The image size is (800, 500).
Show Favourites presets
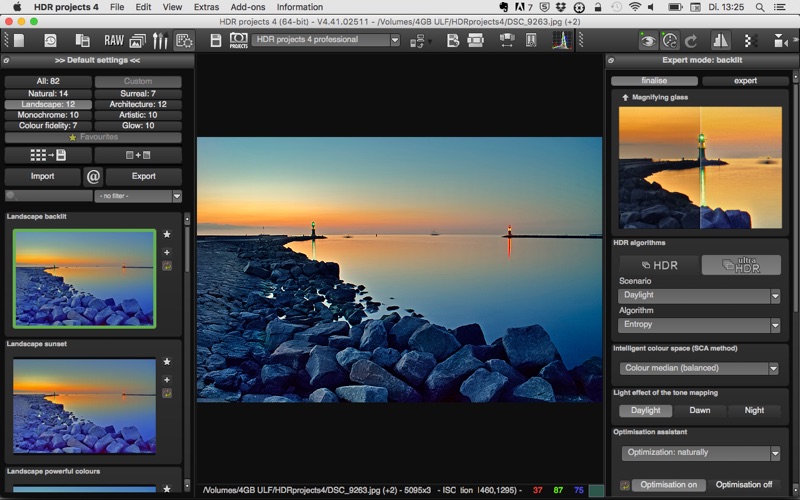click(x=93, y=137)
